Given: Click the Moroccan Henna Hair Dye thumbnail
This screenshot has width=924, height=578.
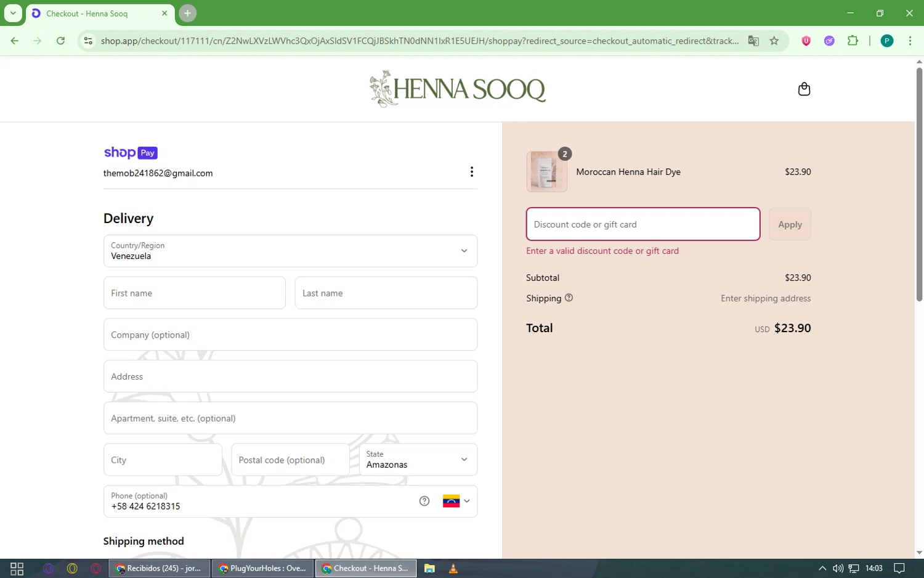Looking at the screenshot, I should coord(547,172).
